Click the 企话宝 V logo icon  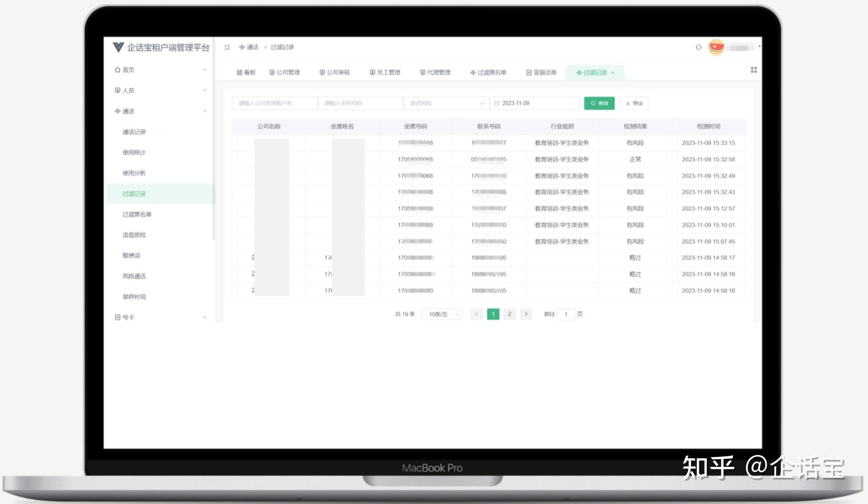point(118,47)
